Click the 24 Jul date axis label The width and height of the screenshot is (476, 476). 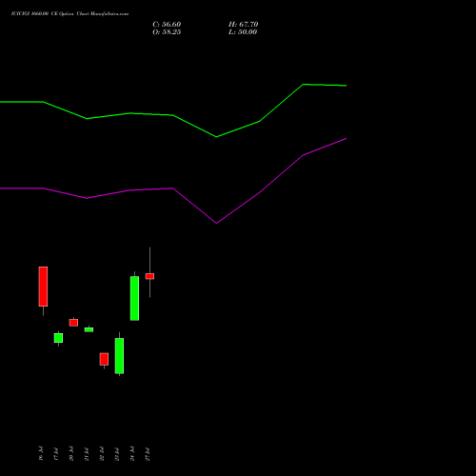coord(132,453)
